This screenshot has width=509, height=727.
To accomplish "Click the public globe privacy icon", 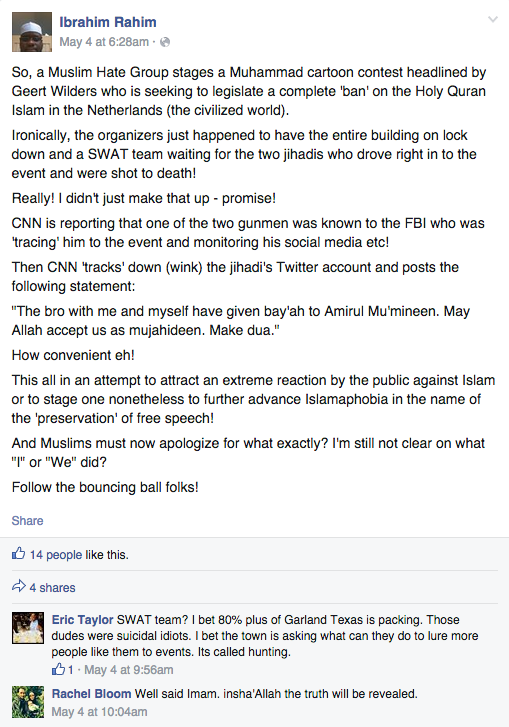I will pyautogui.click(x=165, y=42).
